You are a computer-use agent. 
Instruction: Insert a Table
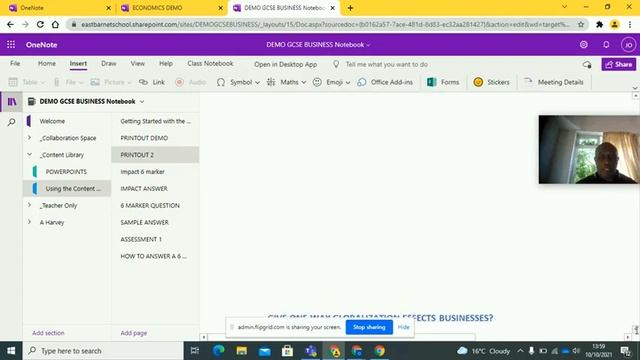click(x=27, y=82)
